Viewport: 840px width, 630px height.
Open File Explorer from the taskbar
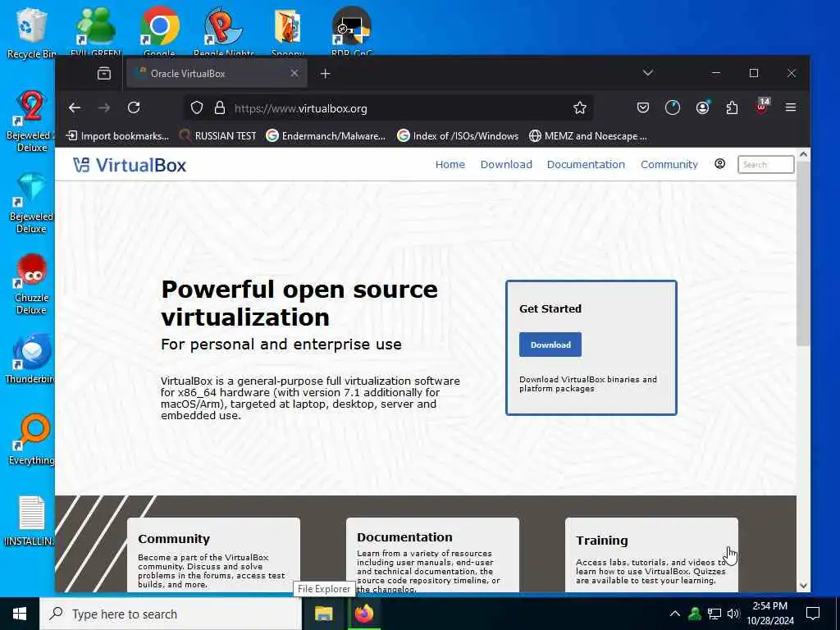coord(323,614)
